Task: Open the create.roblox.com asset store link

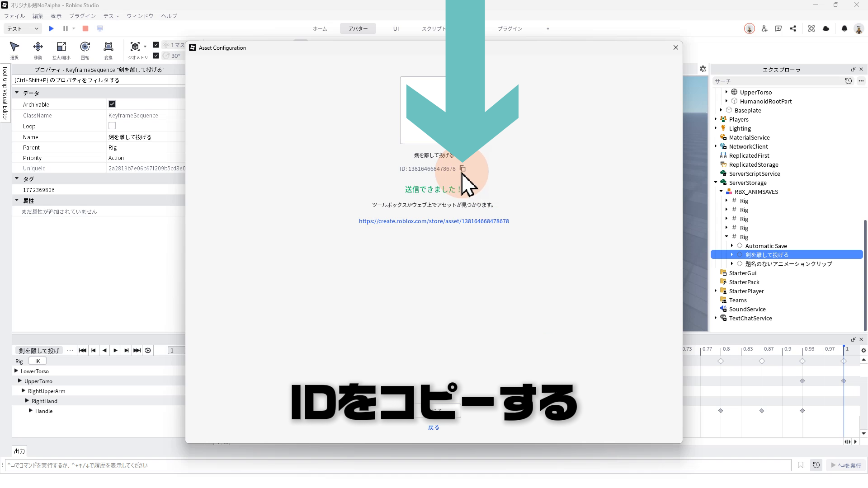Action: point(434,221)
